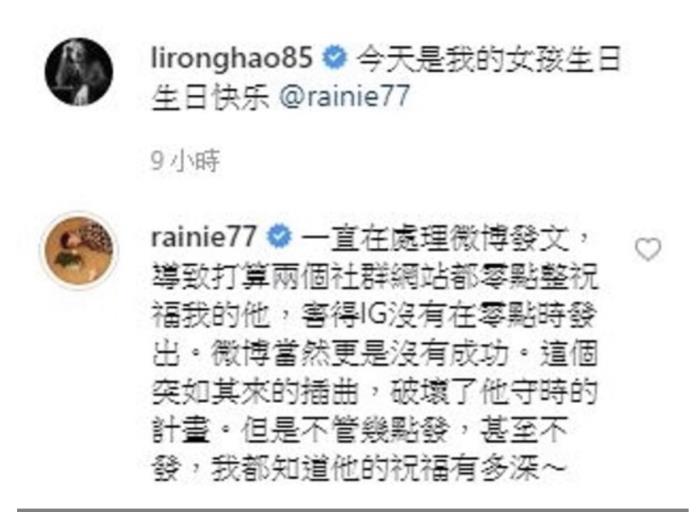700x512 pixels.
Task: Click the 9 小時 timestamp
Action: (x=185, y=161)
